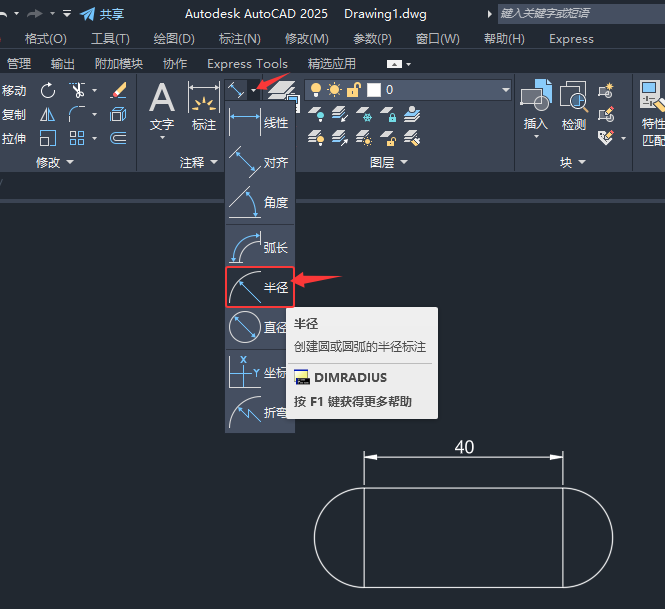Choose 半径 radius dimension
Screen dimensions: 665x609
[x=260, y=287]
